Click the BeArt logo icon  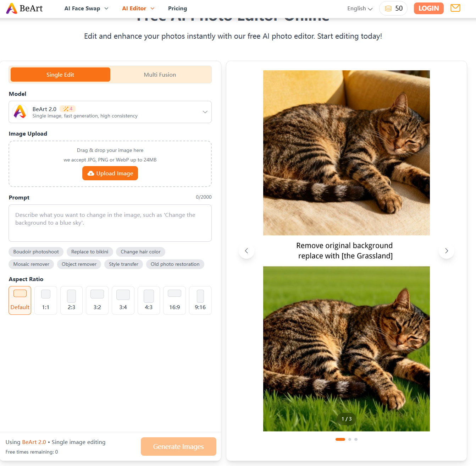[x=12, y=8]
